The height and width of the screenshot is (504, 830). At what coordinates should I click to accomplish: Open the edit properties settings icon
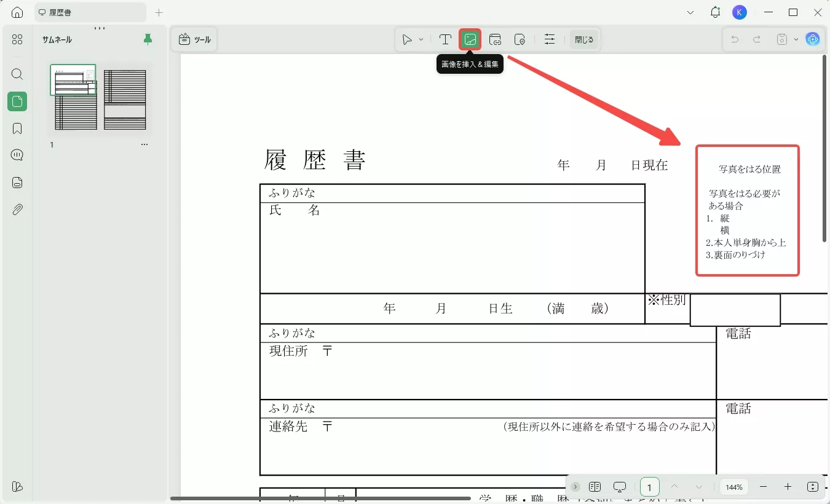click(550, 39)
